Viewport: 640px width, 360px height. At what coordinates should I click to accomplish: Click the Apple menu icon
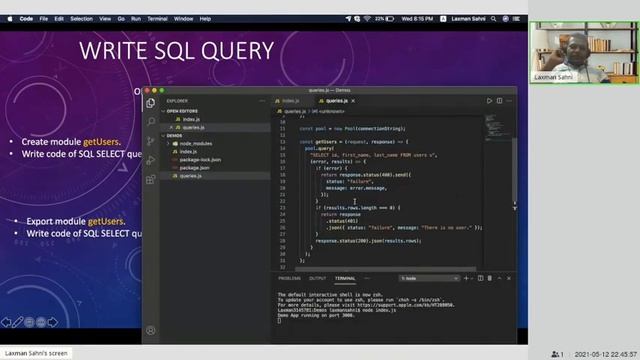tap(10, 19)
